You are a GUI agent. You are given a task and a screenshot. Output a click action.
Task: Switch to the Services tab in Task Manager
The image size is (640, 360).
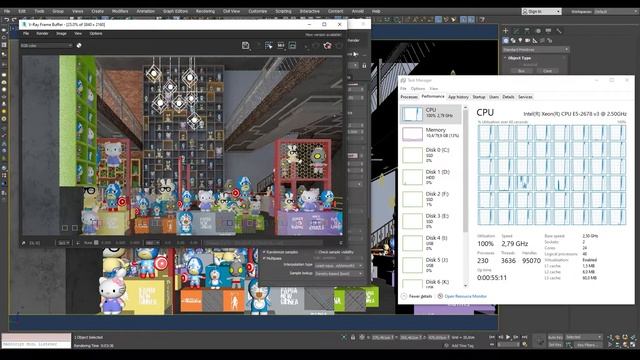(525, 97)
